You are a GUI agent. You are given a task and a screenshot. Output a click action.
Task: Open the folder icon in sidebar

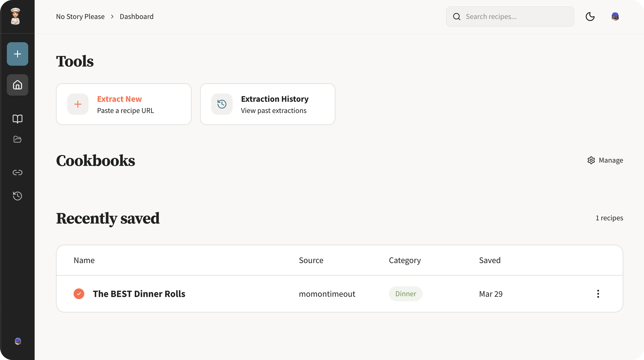[17, 139]
